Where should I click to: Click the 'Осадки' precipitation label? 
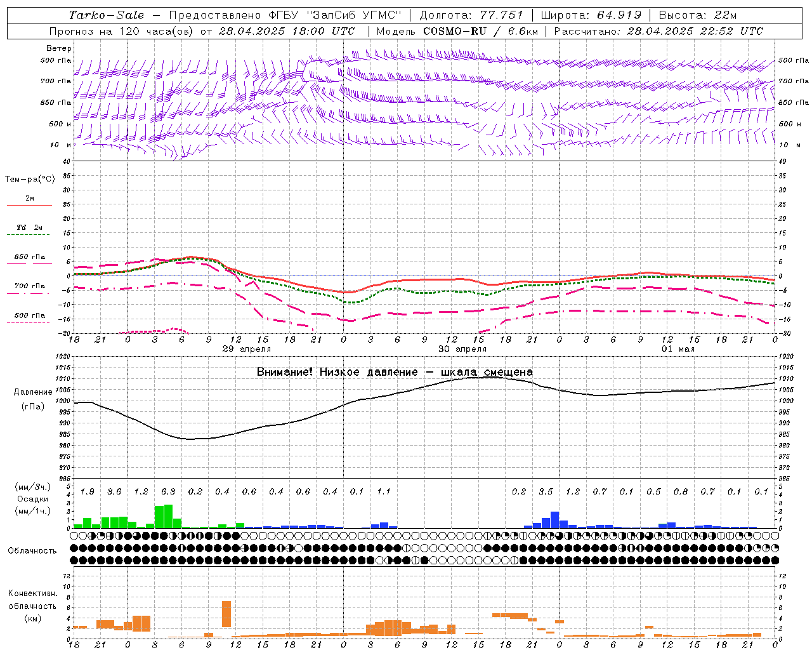click(x=33, y=500)
